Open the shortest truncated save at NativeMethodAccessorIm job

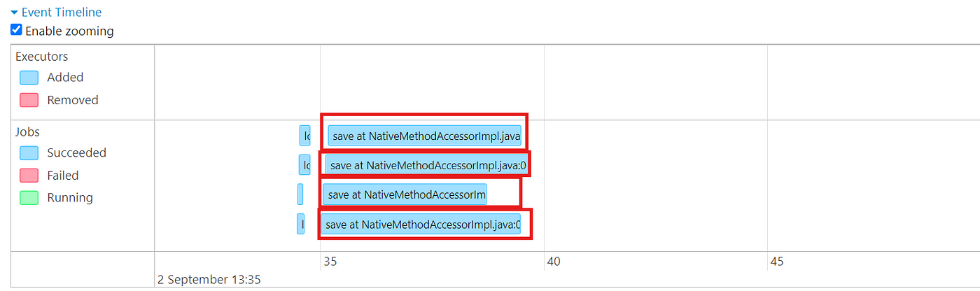tap(405, 194)
